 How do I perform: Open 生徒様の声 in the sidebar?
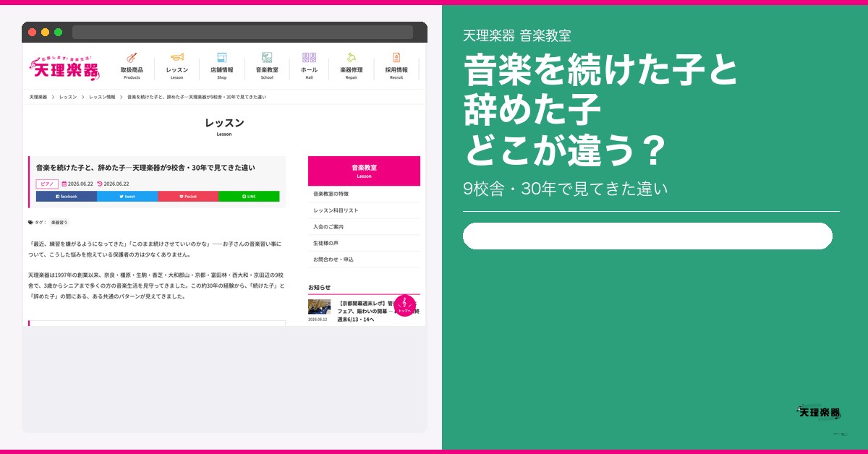click(x=364, y=243)
